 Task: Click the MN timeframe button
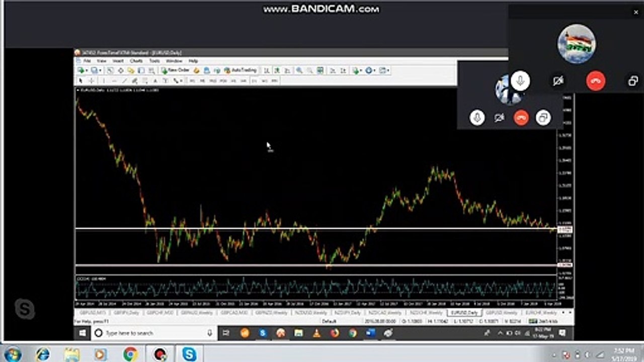pyautogui.click(x=274, y=81)
